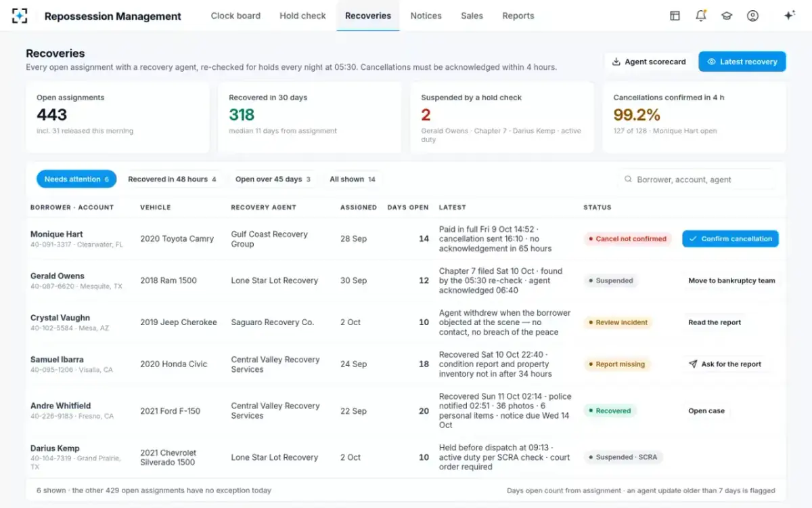The width and height of the screenshot is (812, 508).
Task: Click borrower name Crystal Vaughn
Action: tap(60, 318)
